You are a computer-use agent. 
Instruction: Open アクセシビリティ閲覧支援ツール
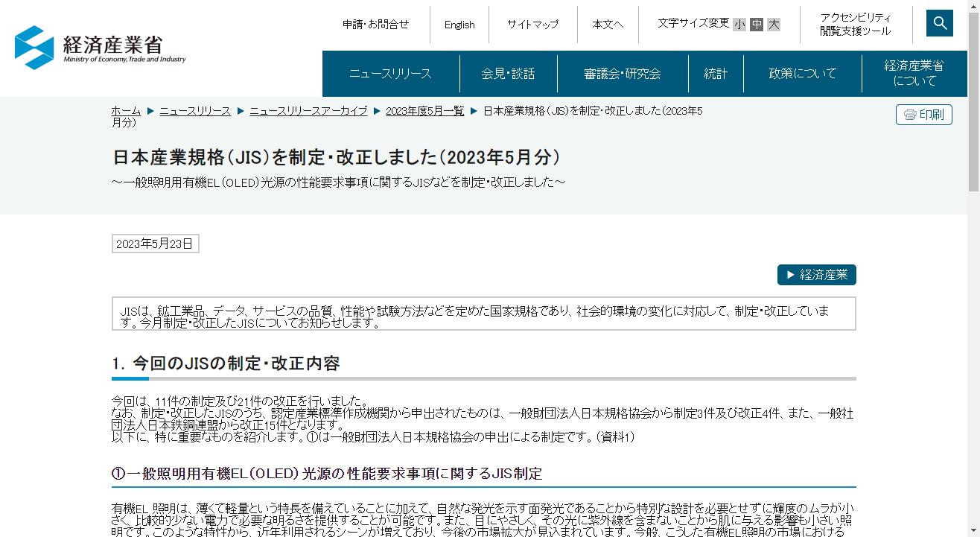click(x=856, y=23)
